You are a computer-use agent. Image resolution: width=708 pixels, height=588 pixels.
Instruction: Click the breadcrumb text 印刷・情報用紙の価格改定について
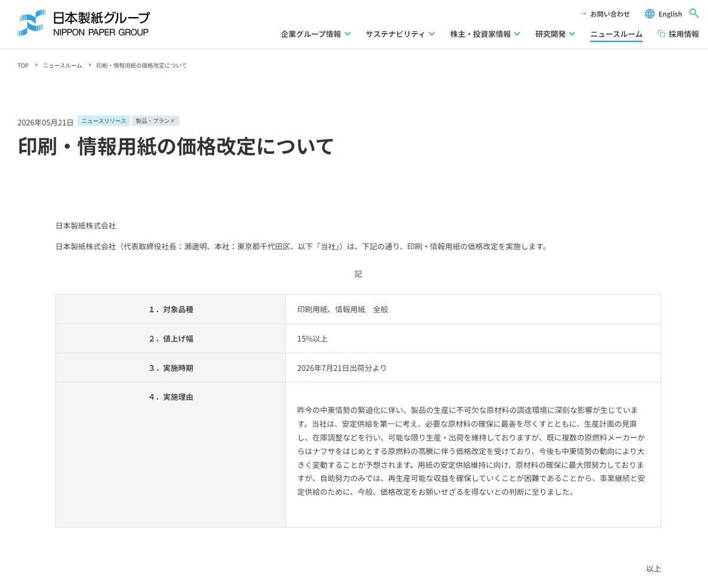pyautogui.click(x=142, y=65)
